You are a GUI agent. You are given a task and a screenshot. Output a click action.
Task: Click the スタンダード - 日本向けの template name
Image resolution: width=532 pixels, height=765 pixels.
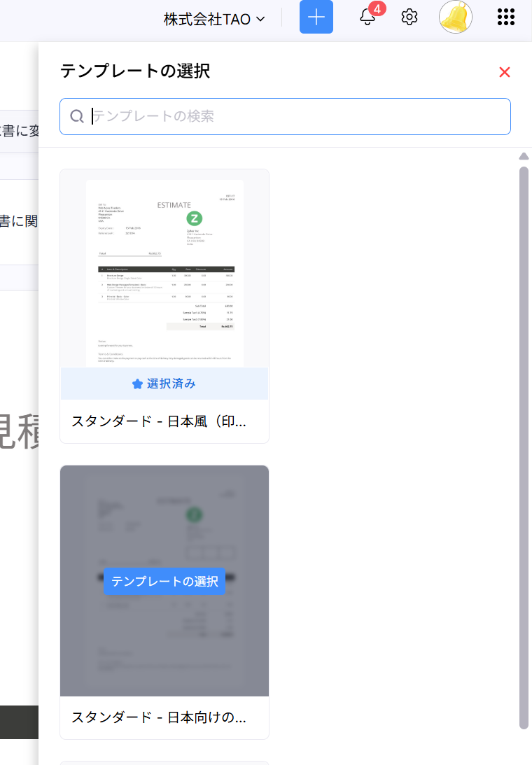coord(159,717)
